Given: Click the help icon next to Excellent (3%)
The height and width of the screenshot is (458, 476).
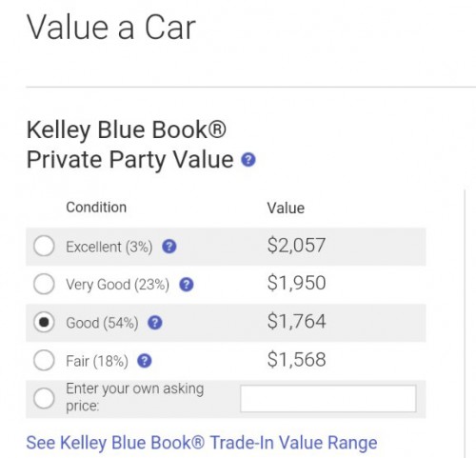Looking at the screenshot, I should [x=169, y=247].
